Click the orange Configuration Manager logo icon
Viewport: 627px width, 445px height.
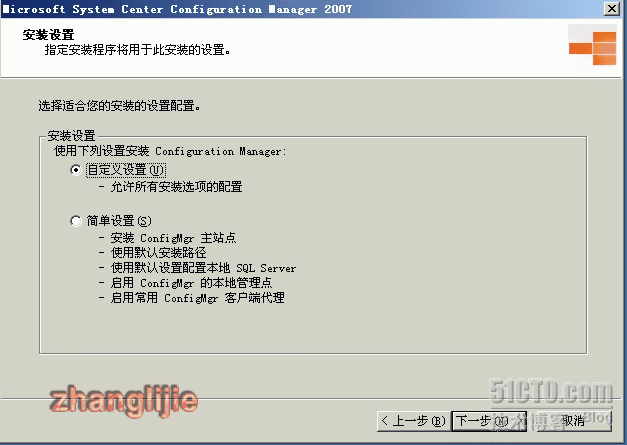(592, 48)
